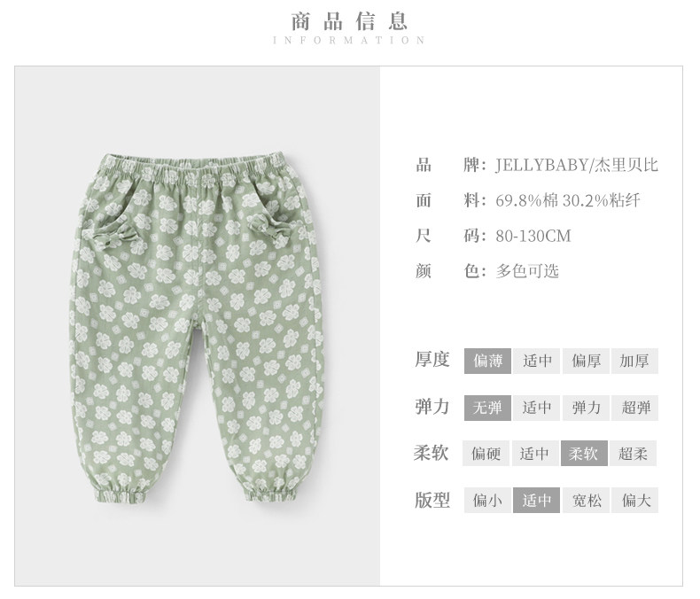Screen dimensions: 700x599
Task: Click the JELLYBABY/杰里贝比 brand name
Action: 576,165
